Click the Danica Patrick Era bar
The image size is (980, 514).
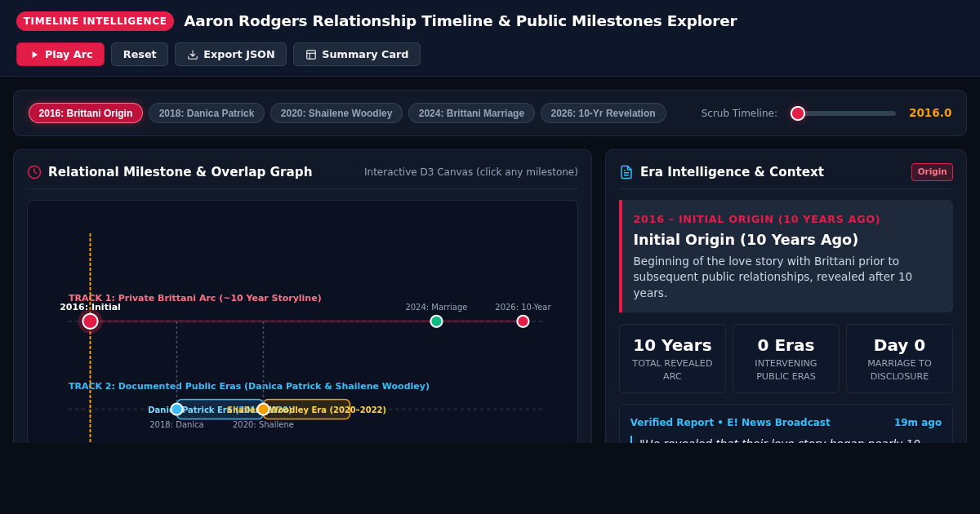click(x=220, y=410)
